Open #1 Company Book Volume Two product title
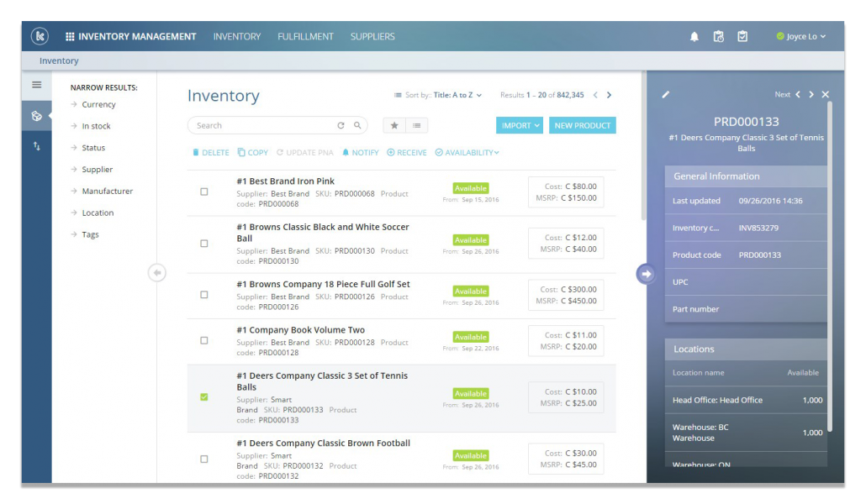The width and height of the screenshot is (866, 504). pyautogui.click(x=300, y=329)
